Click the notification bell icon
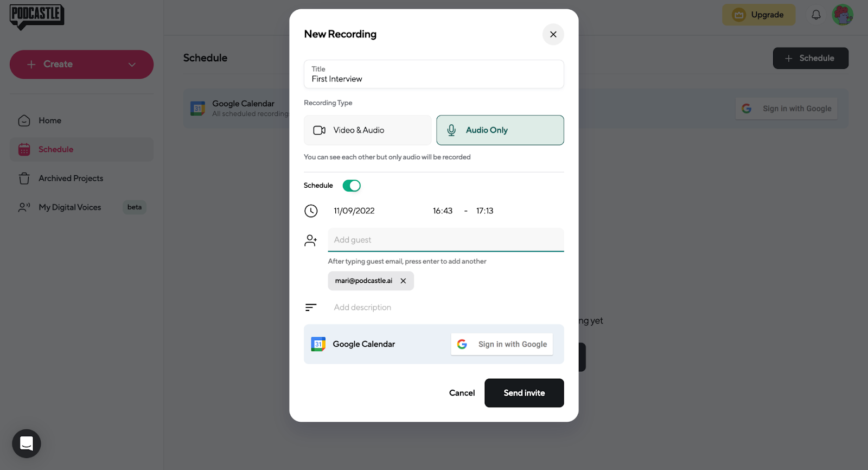 pos(816,15)
